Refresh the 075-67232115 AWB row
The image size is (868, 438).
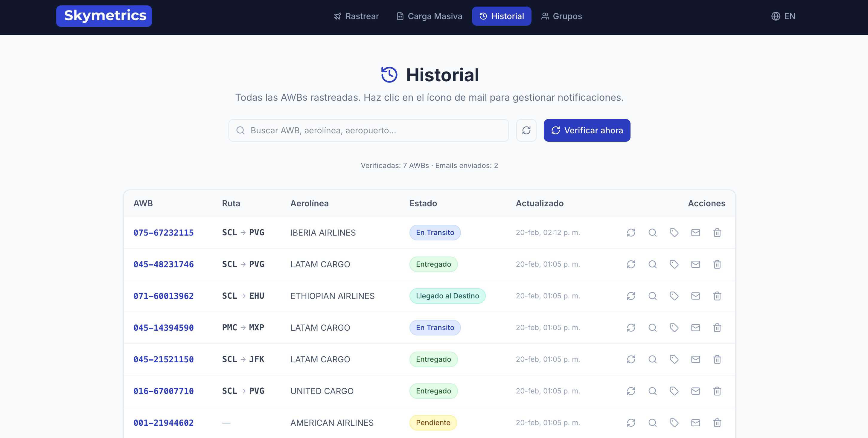tap(631, 233)
